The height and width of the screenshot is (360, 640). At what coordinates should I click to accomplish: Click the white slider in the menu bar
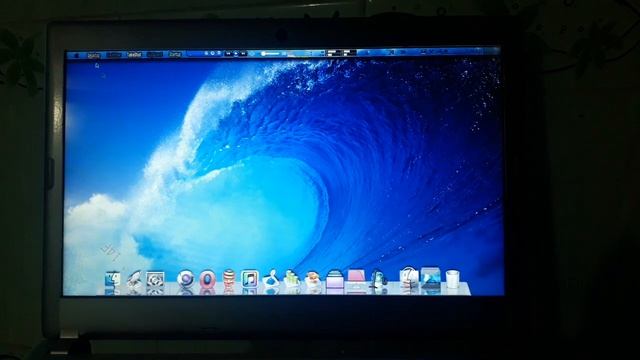point(270,53)
